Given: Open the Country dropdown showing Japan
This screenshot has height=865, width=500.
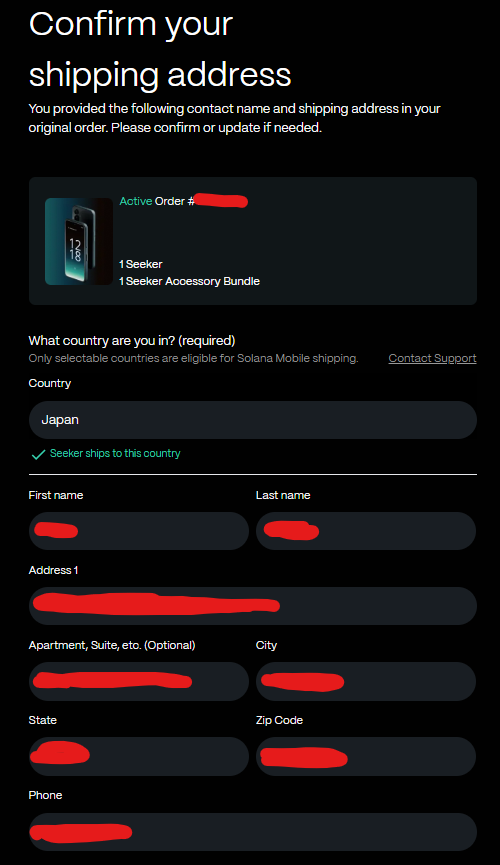Looking at the screenshot, I should (253, 420).
